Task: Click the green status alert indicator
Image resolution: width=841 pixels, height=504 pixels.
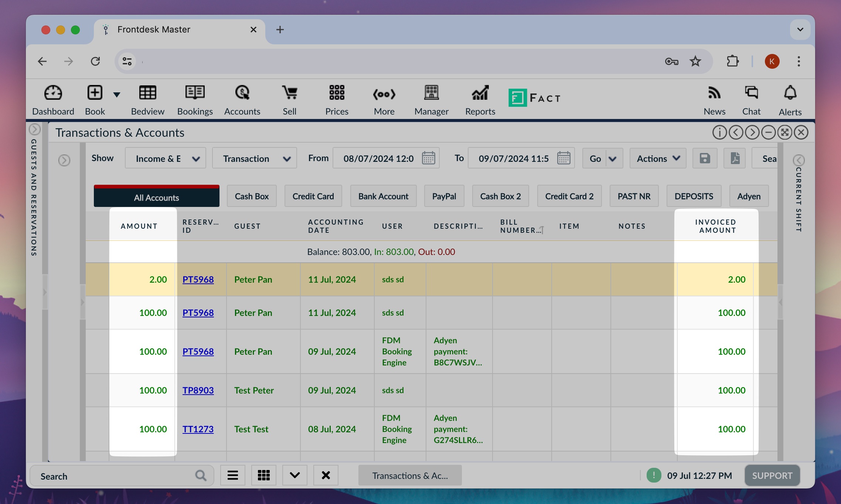Action: (x=654, y=475)
